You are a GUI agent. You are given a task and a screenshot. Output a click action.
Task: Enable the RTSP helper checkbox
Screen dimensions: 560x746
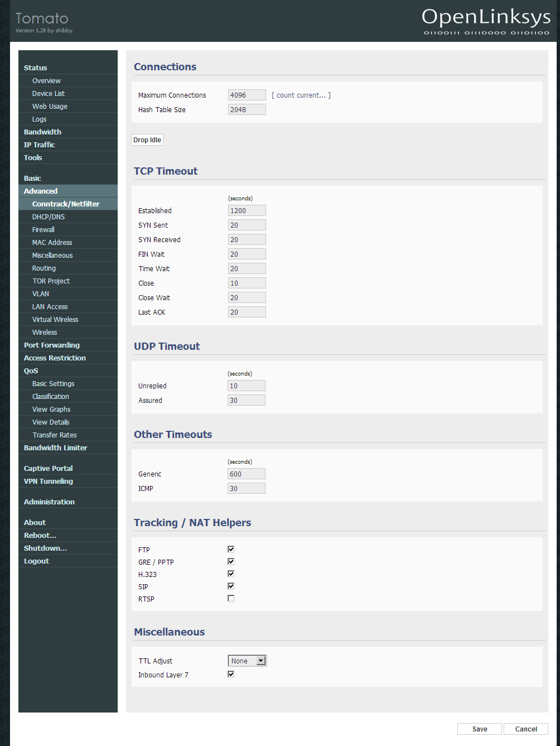[x=231, y=598]
